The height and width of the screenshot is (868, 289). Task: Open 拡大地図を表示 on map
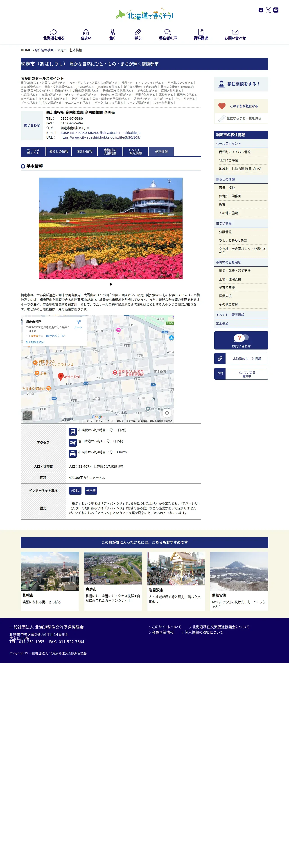35,342
